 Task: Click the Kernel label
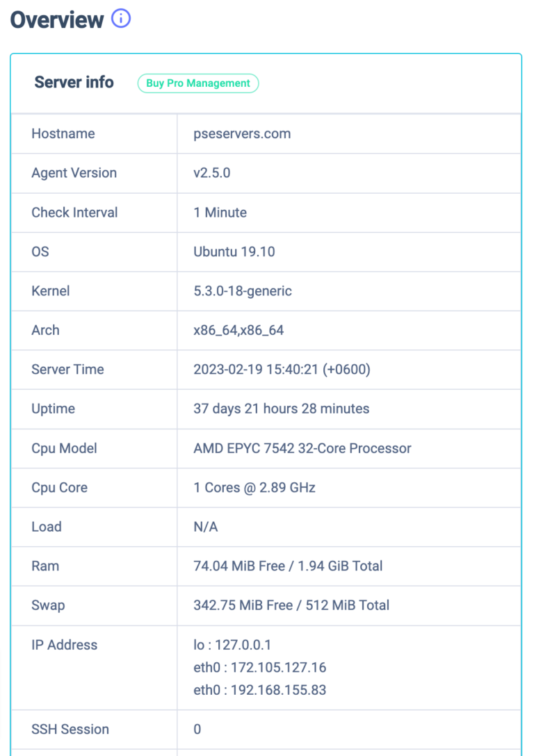[x=51, y=290]
